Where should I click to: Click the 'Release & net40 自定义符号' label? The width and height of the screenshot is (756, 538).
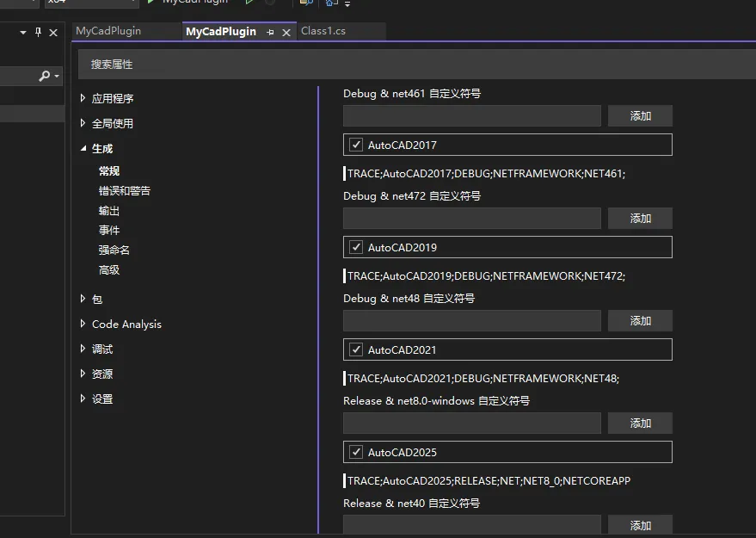pos(411,504)
